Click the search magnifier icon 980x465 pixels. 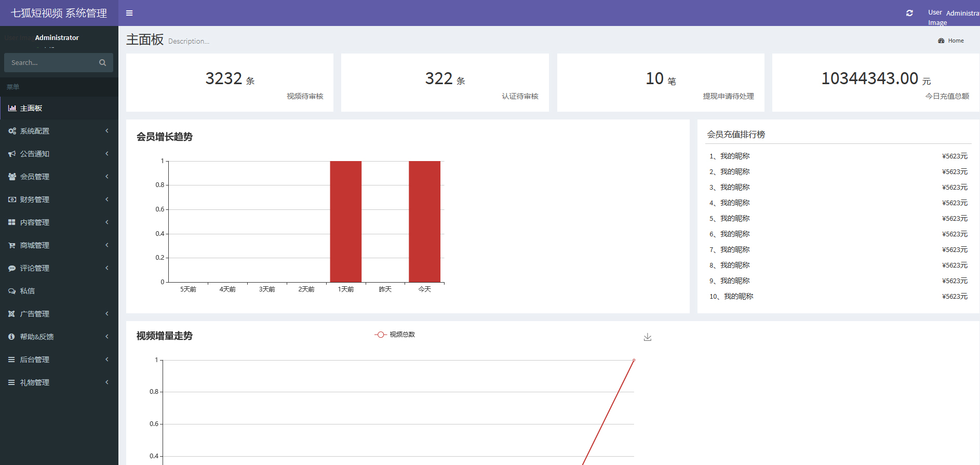[x=102, y=63]
